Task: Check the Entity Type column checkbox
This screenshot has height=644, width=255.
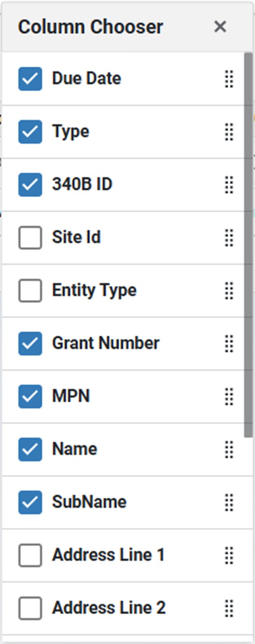Action: click(30, 291)
